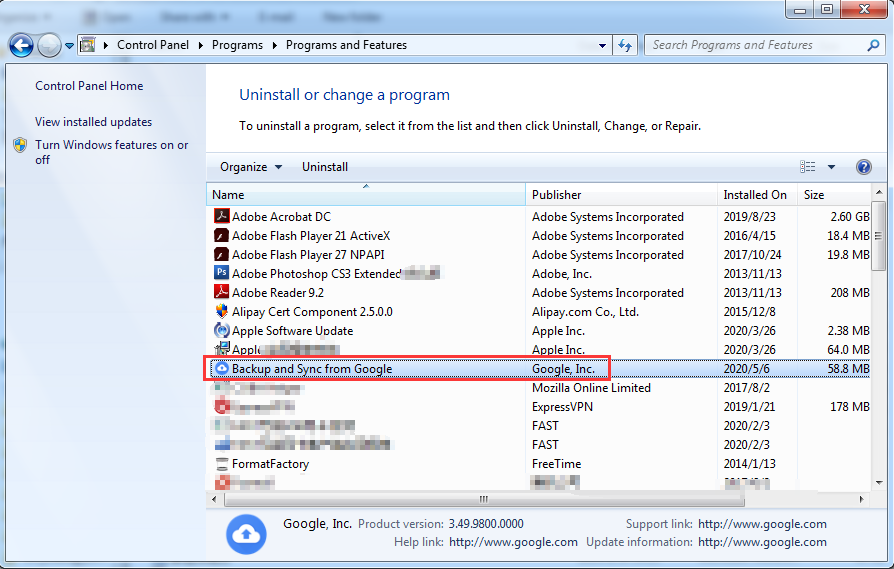
Task: Select Adobe Reader 9.2 icon
Action: [x=221, y=292]
